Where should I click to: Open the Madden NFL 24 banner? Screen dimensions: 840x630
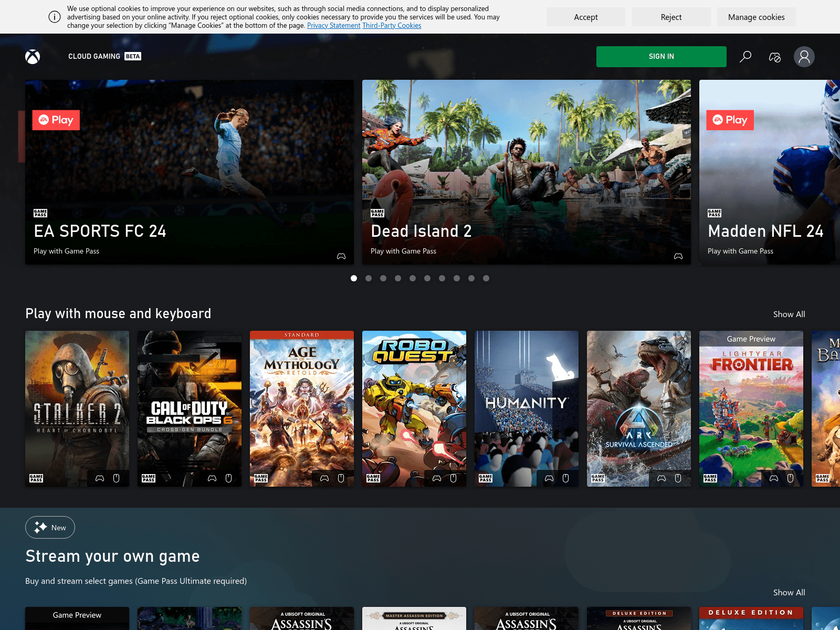tap(770, 172)
